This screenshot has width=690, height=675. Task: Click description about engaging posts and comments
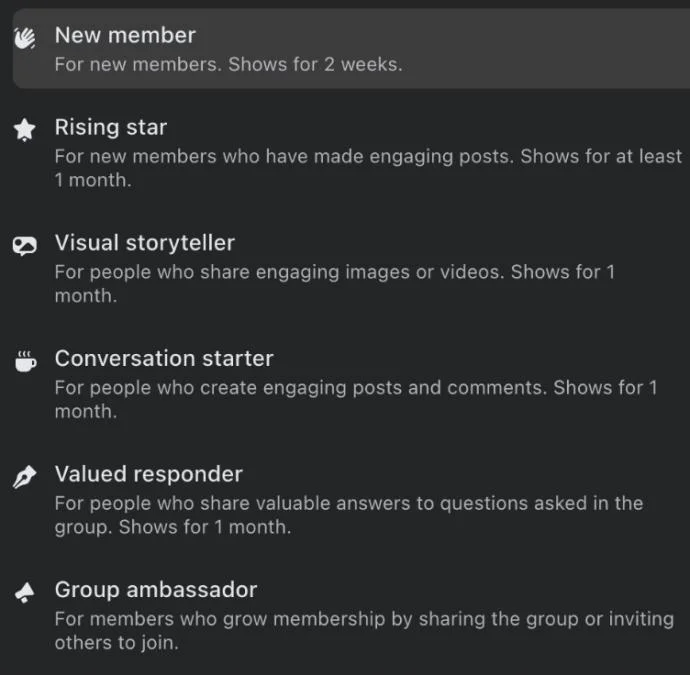(x=356, y=400)
